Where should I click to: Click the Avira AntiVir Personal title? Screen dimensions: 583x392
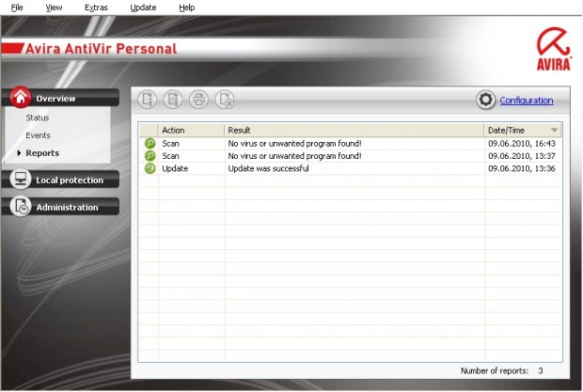[x=101, y=49]
